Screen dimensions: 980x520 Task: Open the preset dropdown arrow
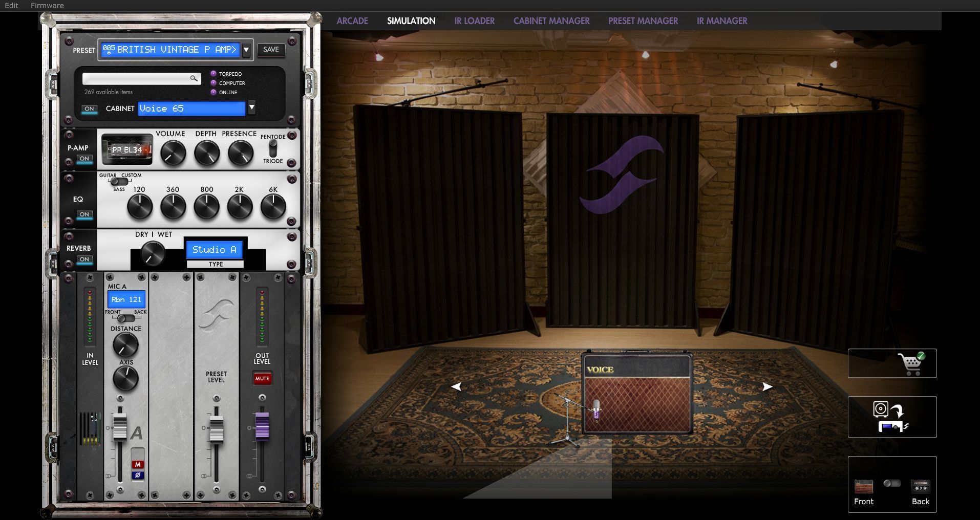[x=246, y=50]
